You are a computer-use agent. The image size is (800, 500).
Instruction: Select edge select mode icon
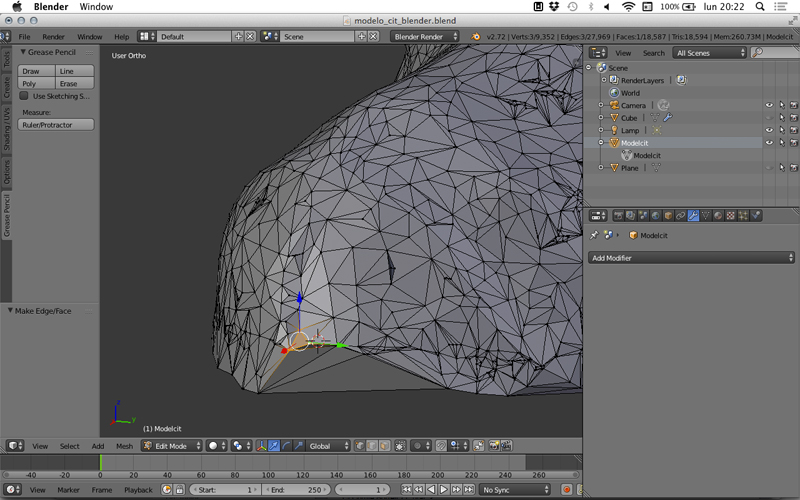click(372, 446)
